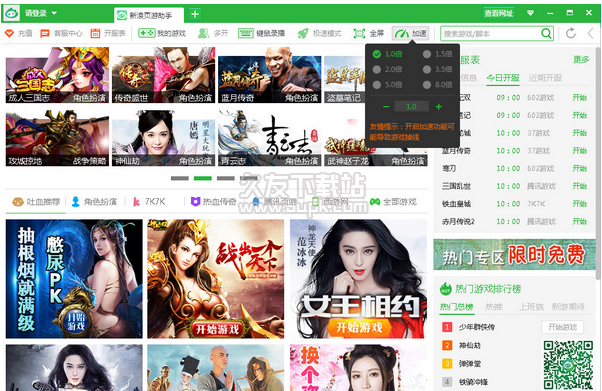Viewport: 602px width, 391px height.
Task: Increase speed with the plus stepper
Action: tap(438, 107)
